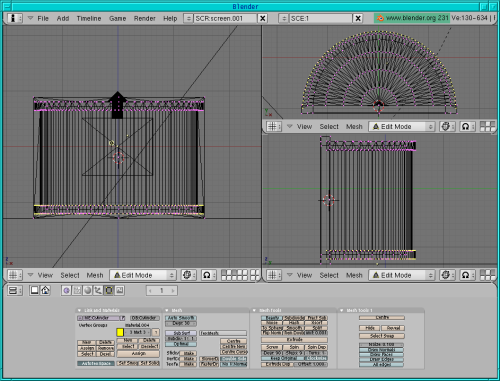This screenshot has width=500, height=381.
Task: Open the SCR screen browse dropdown
Action: coord(188,18)
